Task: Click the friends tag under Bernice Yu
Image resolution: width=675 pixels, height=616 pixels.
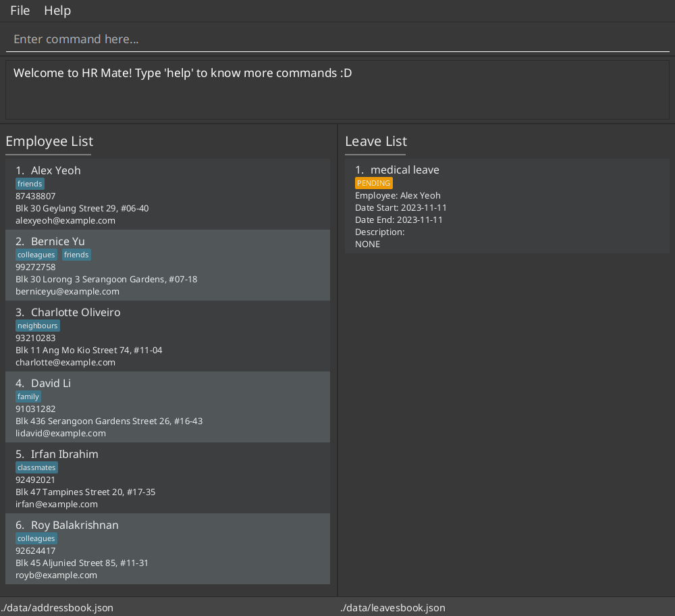Action: (76, 255)
